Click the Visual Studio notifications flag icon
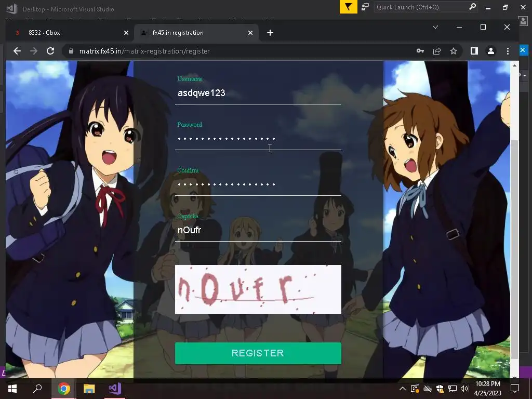 349,7
